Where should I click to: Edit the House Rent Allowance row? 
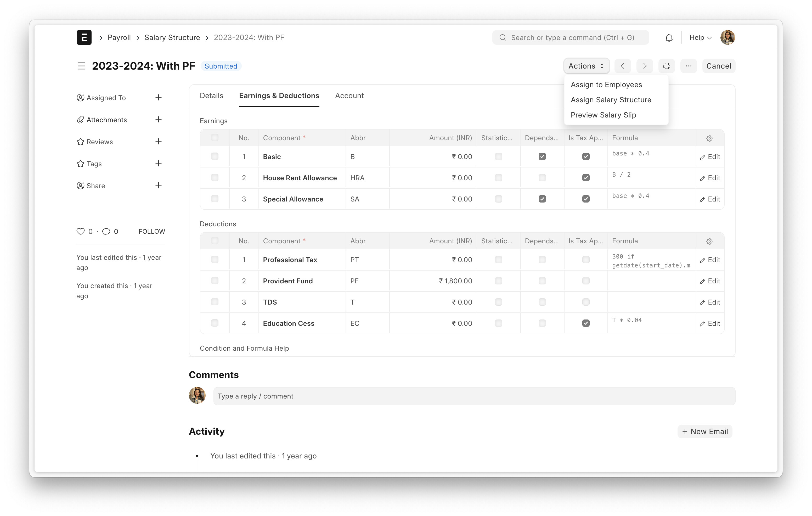(x=710, y=178)
